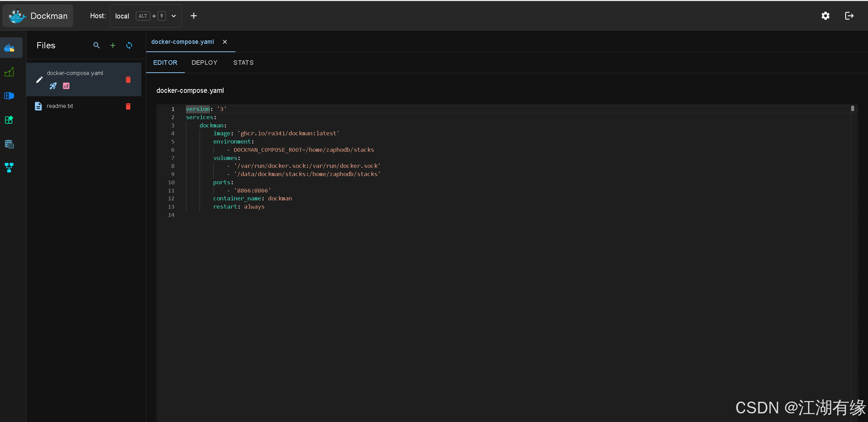Delete readme.txt with its trash icon

128,106
